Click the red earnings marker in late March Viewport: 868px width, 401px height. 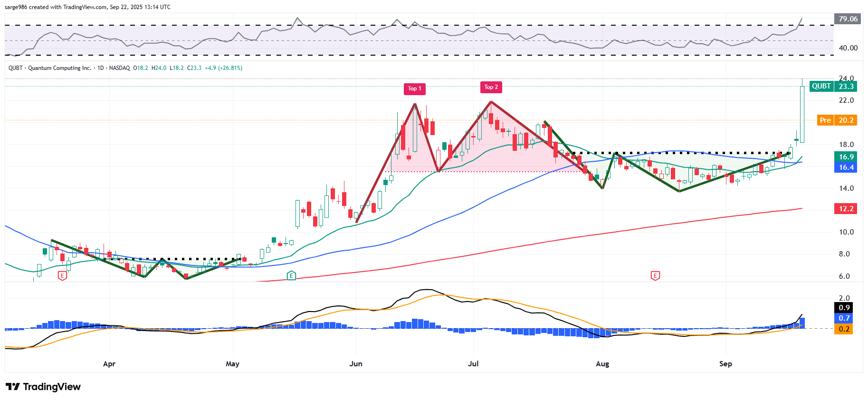(62, 275)
